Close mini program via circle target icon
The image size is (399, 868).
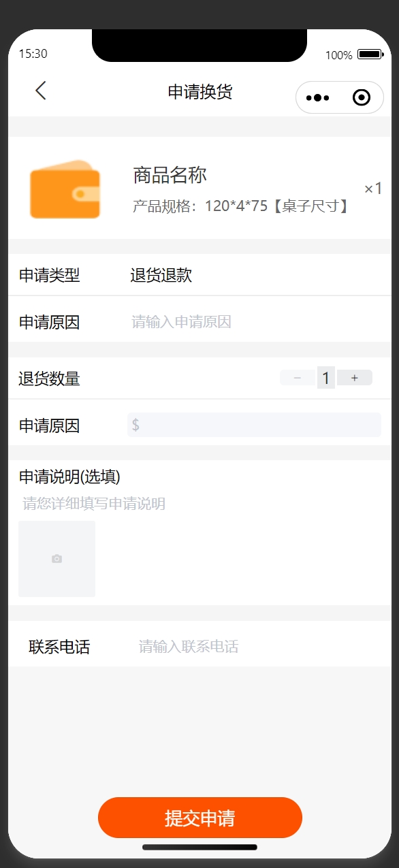click(x=362, y=98)
